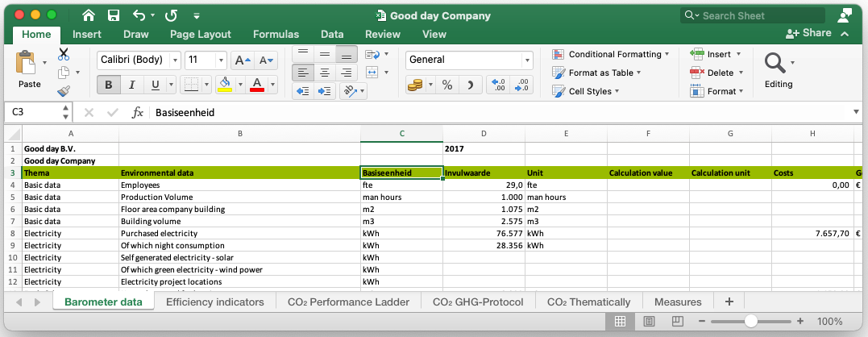The height and width of the screenshot is (337, 868).
Task: Click the Save floppy disk icon
Action: pos(114,15)
